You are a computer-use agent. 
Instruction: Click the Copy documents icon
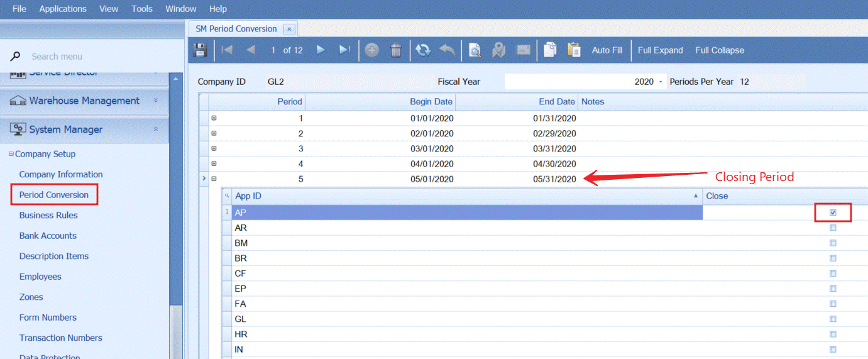(550, 50)
